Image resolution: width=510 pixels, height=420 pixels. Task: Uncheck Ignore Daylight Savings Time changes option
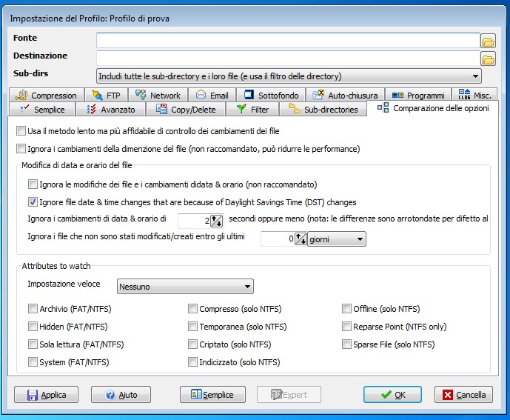(x=33, y=201)
